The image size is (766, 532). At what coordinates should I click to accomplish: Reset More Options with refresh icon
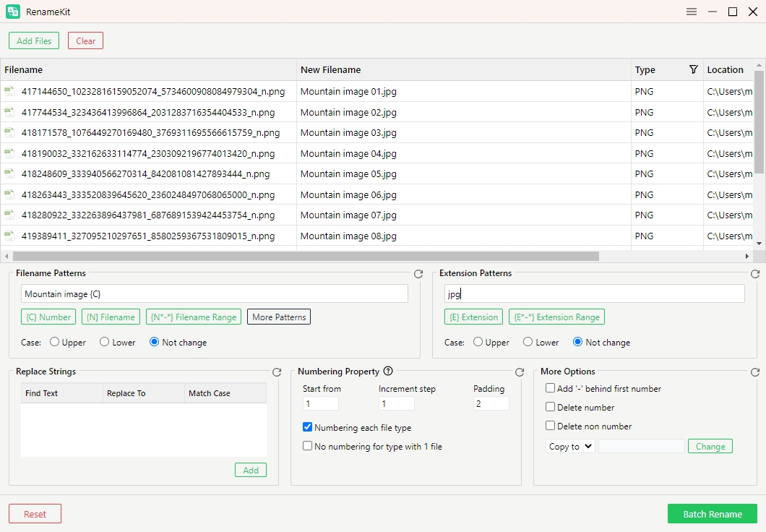[x=755, y=372]
